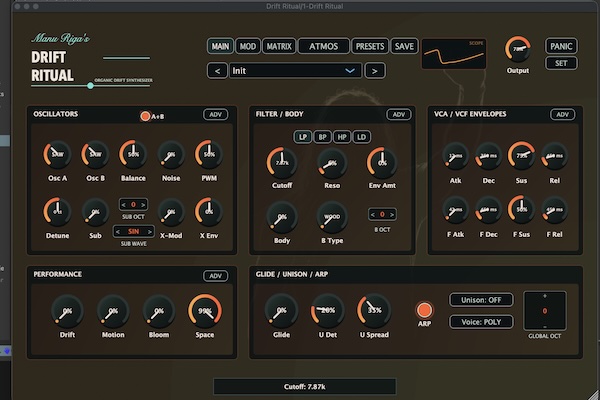Click the F Sus knob

521,210
